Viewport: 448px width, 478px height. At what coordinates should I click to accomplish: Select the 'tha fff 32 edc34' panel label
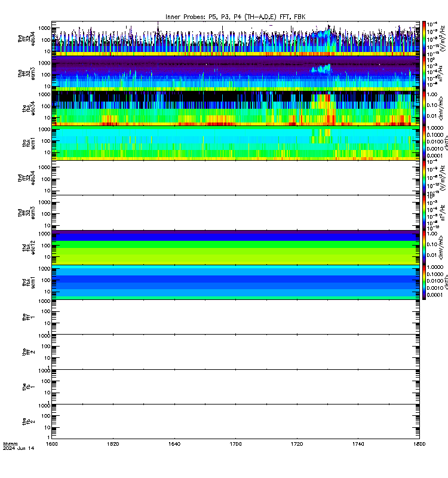pos(26,38)
